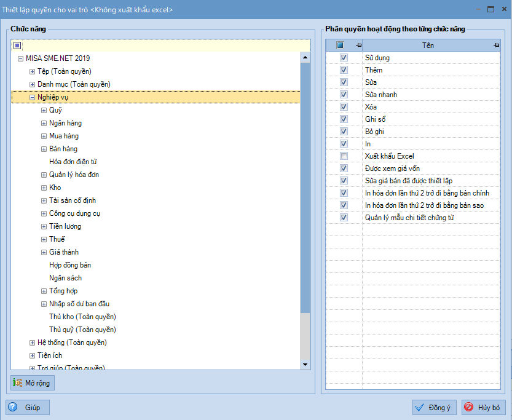Uncheck In hóa đơn bằng bản sao checkbox
Image resolution: width=512 pixels, height=420 pixels.
click(344, 205)
